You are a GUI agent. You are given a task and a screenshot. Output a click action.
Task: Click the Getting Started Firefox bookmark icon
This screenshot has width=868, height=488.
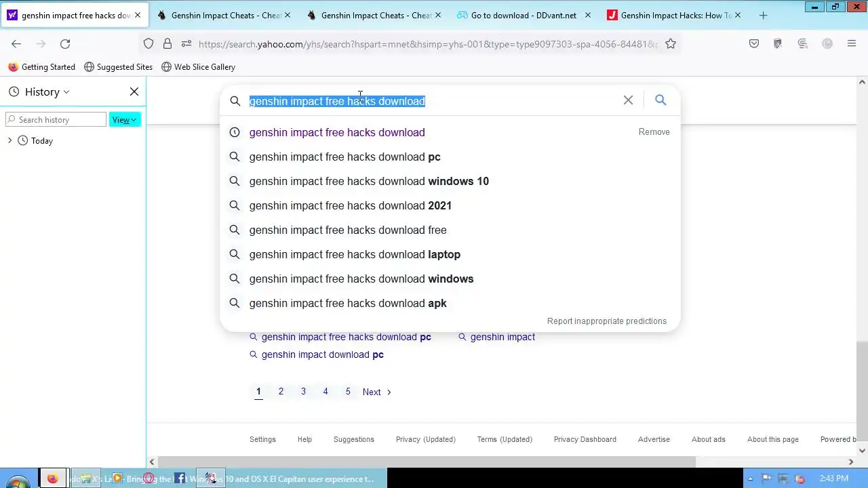[13, 67]
